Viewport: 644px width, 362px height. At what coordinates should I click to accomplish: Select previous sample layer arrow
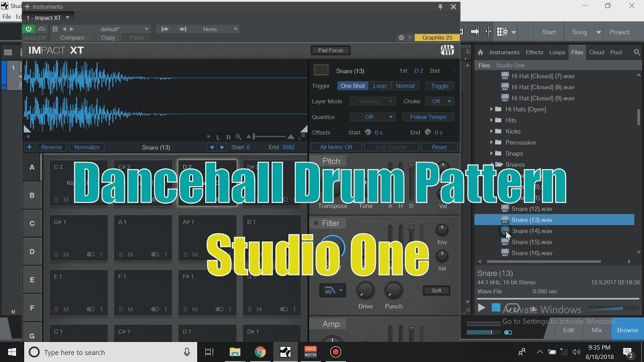click(211, 147)
